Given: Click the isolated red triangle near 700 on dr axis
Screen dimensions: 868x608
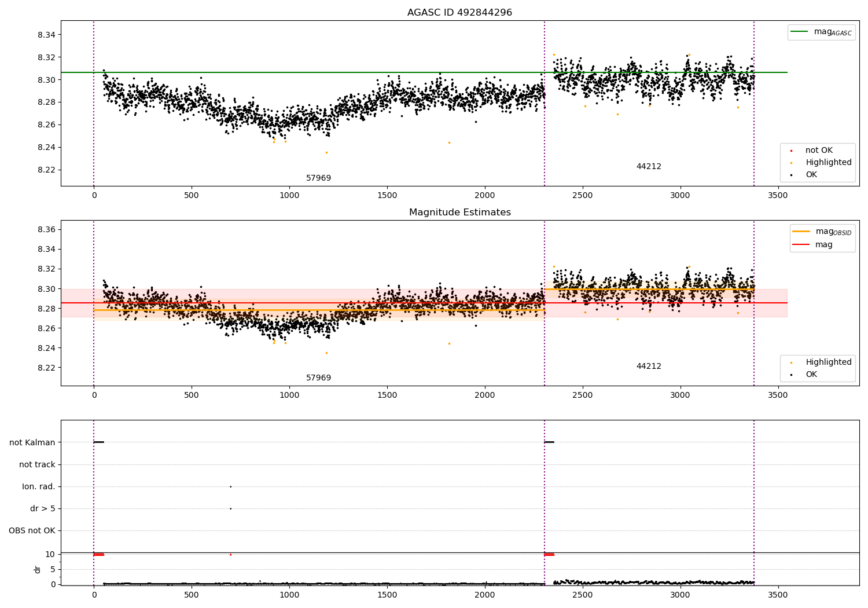Looking at the screenshot, I should [230, 554].
